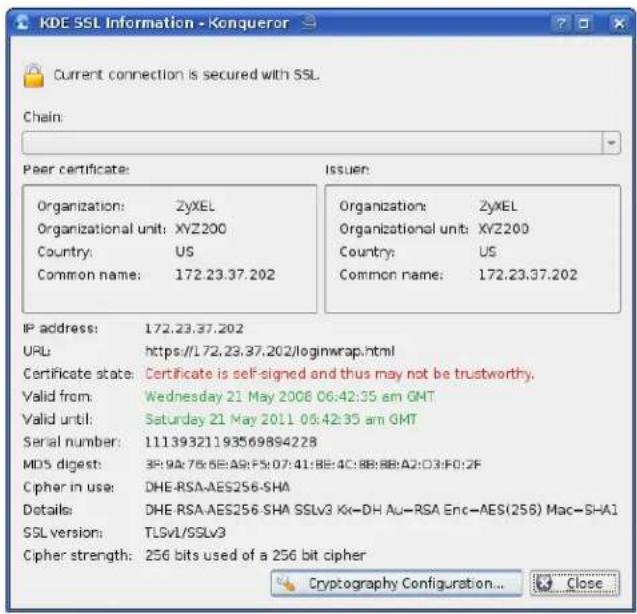
Task: Open the Chain dropdown arrow
Action: 611,143
